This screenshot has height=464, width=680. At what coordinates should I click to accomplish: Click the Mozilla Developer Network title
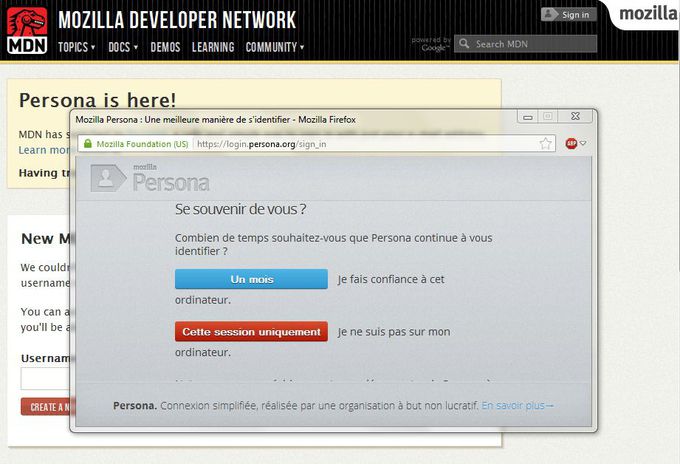pos(177,20)
